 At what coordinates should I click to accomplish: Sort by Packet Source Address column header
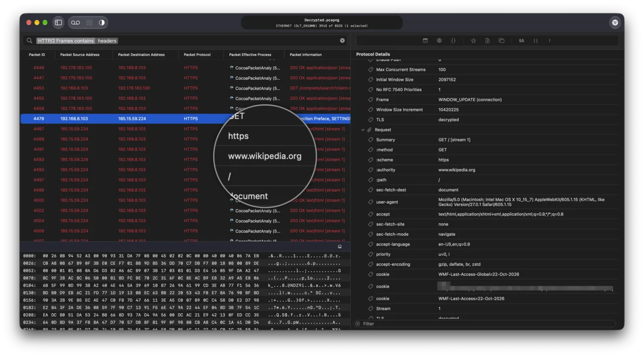click(x=80, y=55)
